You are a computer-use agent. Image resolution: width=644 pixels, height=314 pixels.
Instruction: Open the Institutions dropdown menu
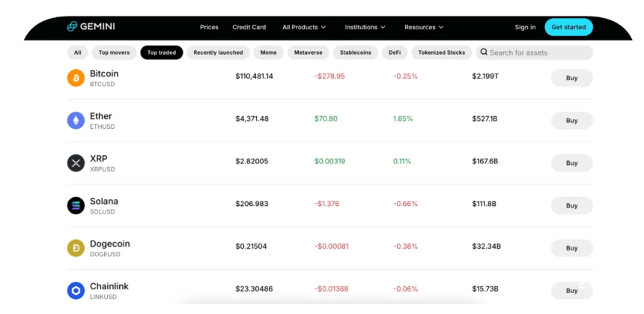[x=365, y=27]
